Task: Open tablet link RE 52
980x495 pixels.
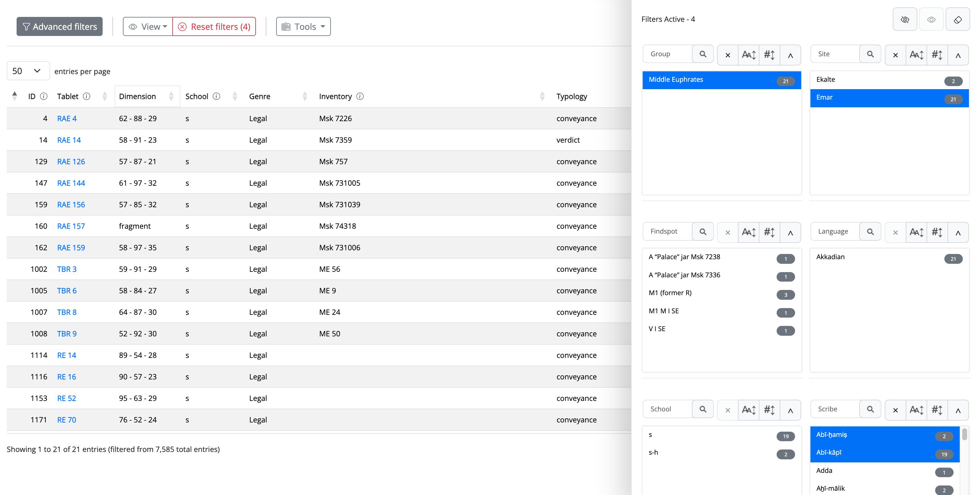Action: tap(67, 398)
